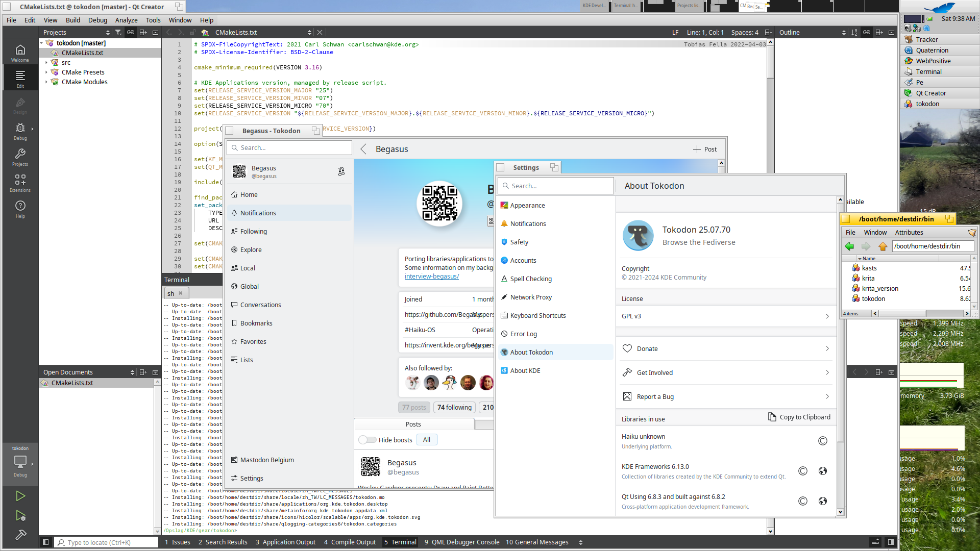This screenshot has width=980, height=551.
Task: Click the up-folder arrow in Tracker window
Action: 883,246
